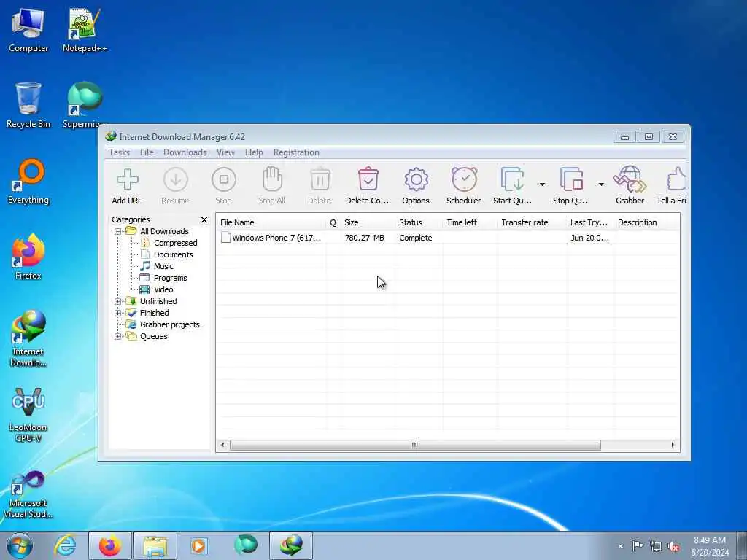Expand the Unfinished tree node
The image size is (747, 560).
click(117, 301)
